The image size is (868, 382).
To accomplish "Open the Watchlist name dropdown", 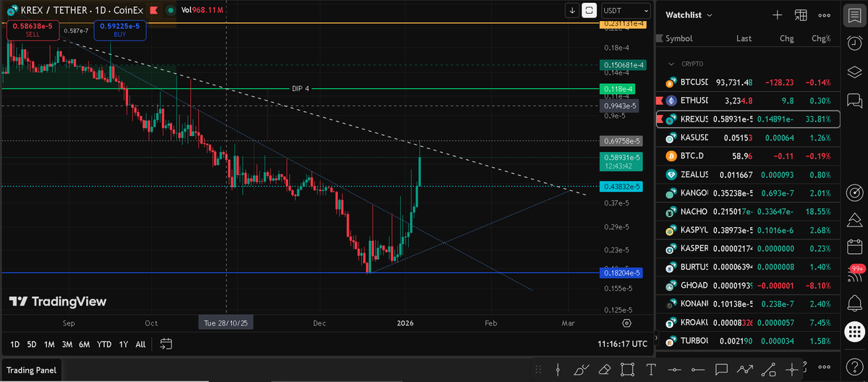I will point(689,14).
